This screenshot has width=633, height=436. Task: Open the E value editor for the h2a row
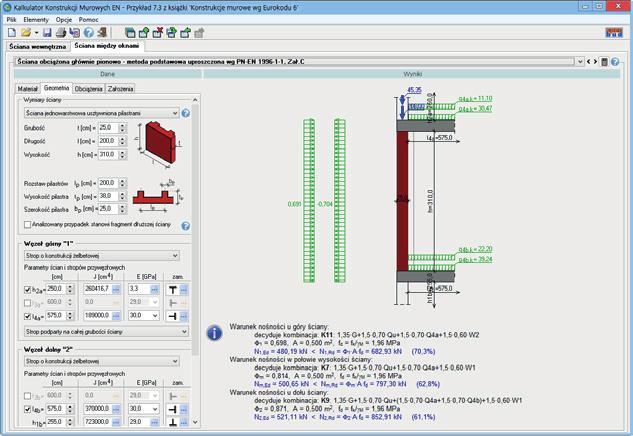154,289
